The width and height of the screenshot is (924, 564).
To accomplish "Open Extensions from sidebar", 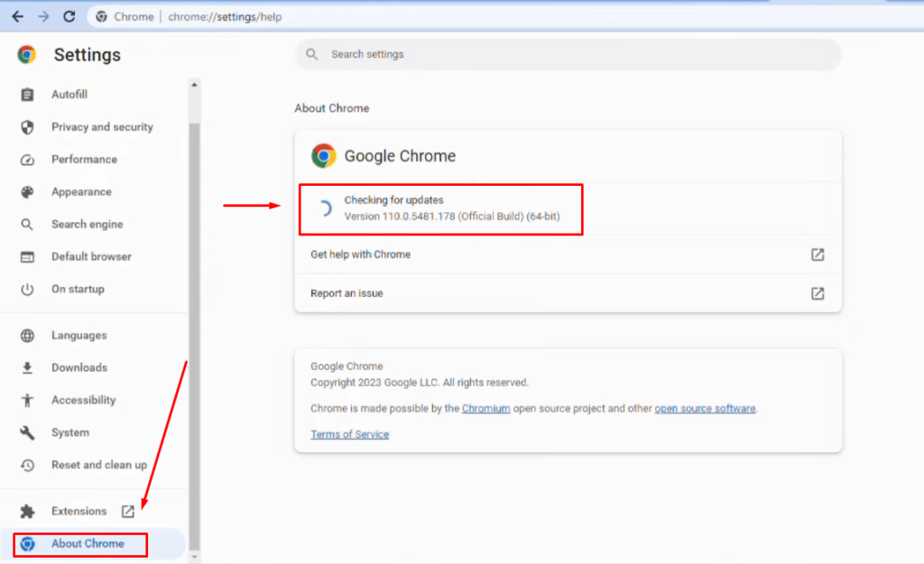I will tap(79, 511).
